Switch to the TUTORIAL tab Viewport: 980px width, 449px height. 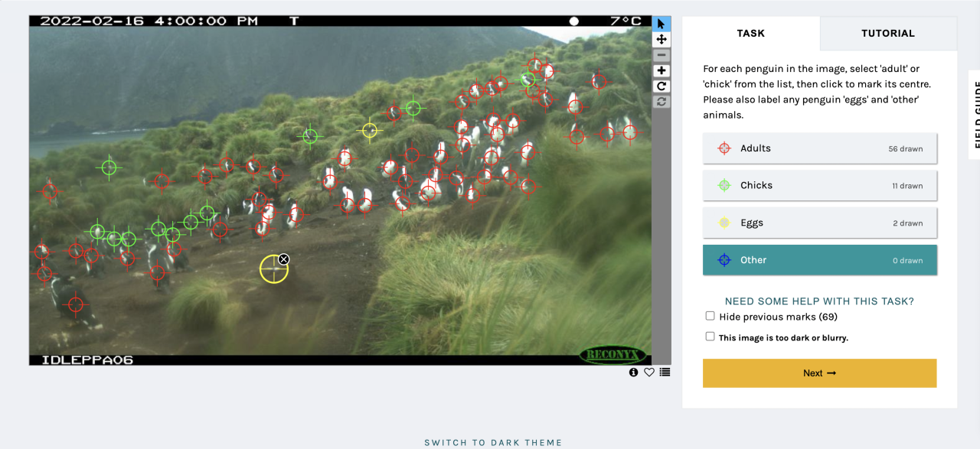point(888,33)
